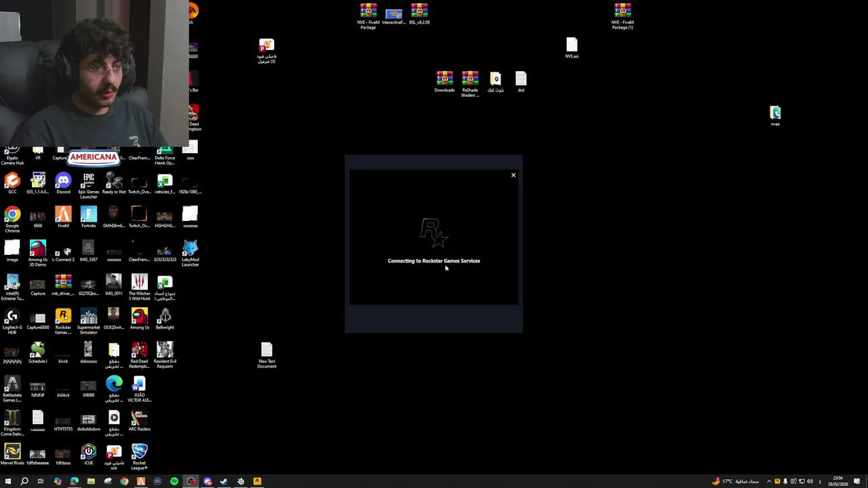This screenshot has height=488, width=868.
Task: Open the Discord desktop shortcut
Action: [63, 184]
